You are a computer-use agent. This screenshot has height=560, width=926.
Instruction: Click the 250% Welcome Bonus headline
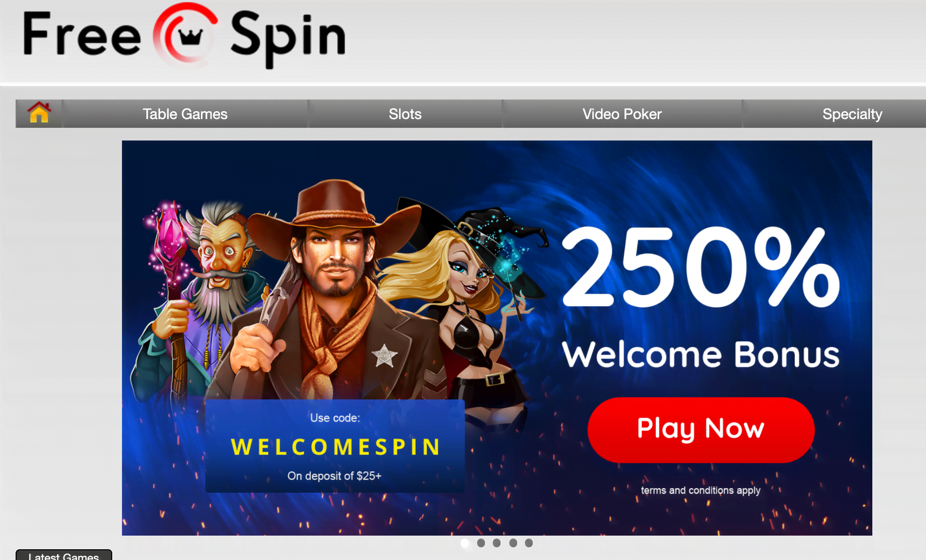[x=701, y=297]
